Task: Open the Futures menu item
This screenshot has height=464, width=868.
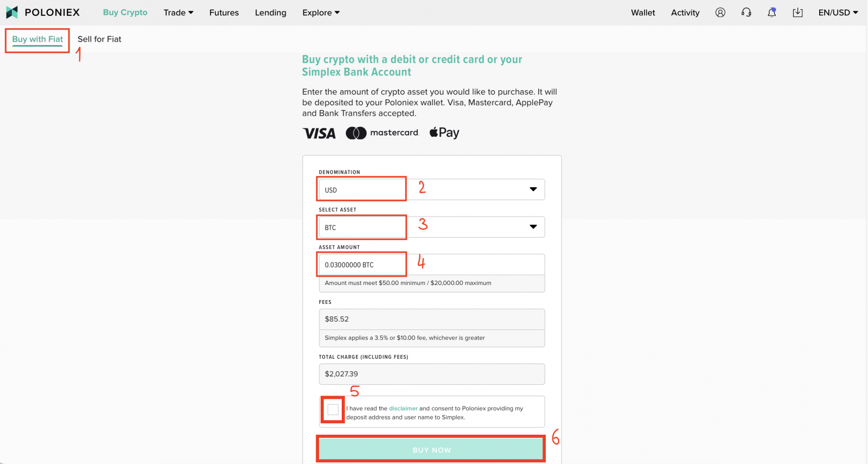Action: pyautogui.click(x=224, y=12)
